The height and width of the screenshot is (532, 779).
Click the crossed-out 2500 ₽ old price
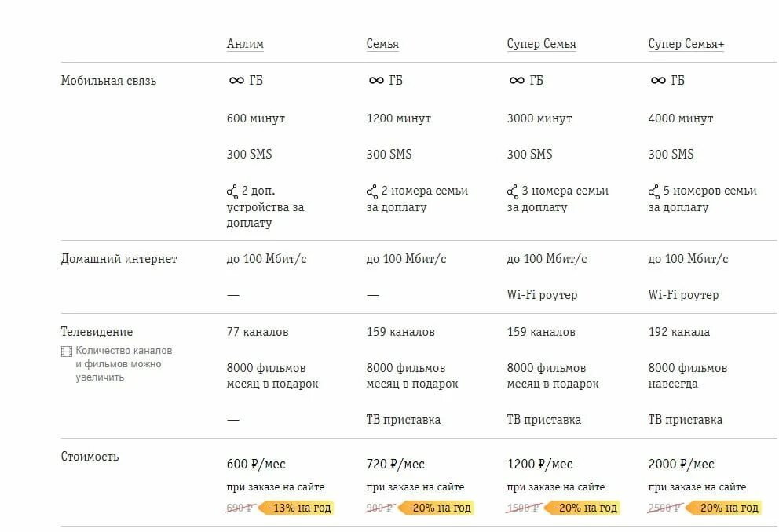tap(664, 508)
